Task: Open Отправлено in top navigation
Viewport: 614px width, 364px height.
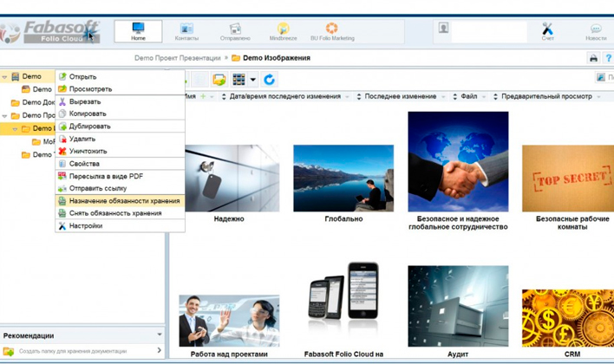Action: 235,31
